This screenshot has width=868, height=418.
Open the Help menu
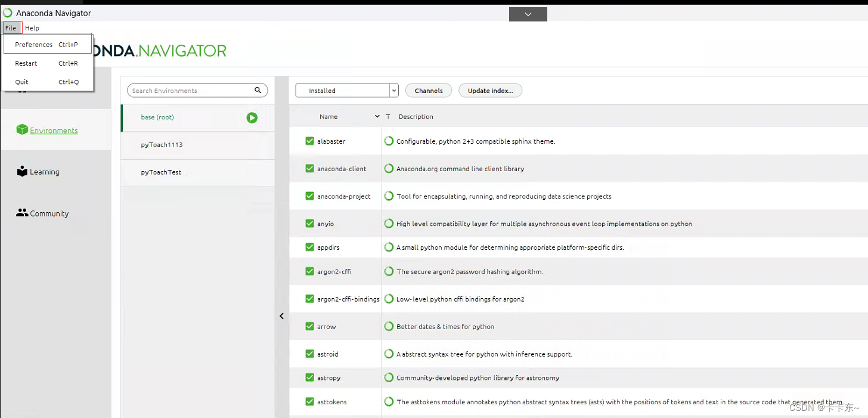[32, 28]
